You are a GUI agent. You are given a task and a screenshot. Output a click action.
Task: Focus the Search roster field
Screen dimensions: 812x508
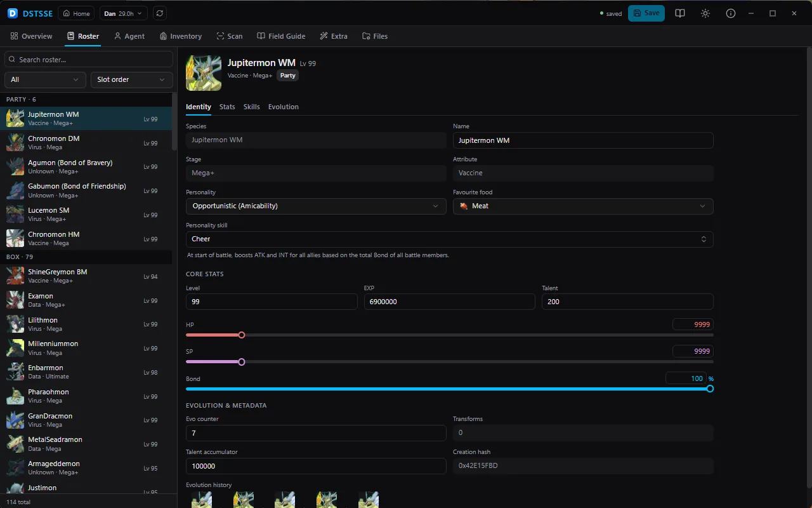pyautogui.click(x=89, y=60)
